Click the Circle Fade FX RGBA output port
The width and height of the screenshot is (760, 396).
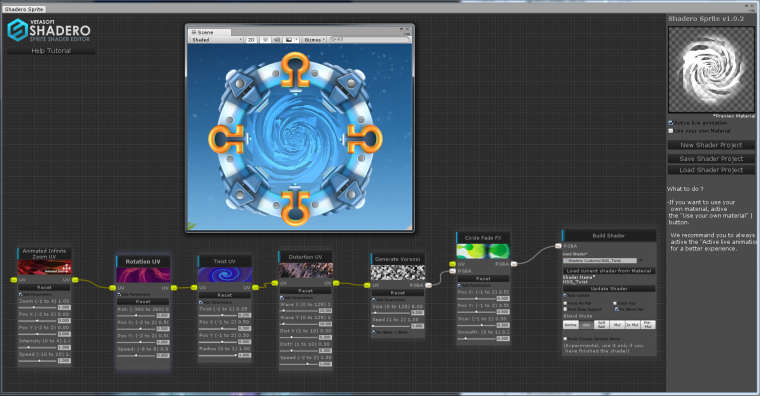514,264
